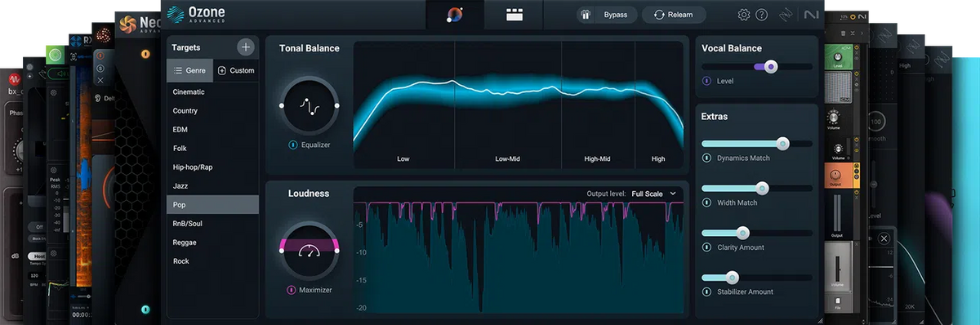Toggle the Clarity Amount power button
The width and height of the screenshot is (980, 325).
point(706,247)
